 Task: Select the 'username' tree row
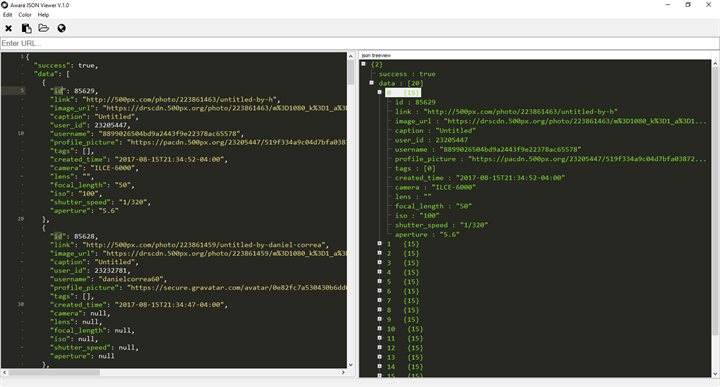tap(488, 149)
